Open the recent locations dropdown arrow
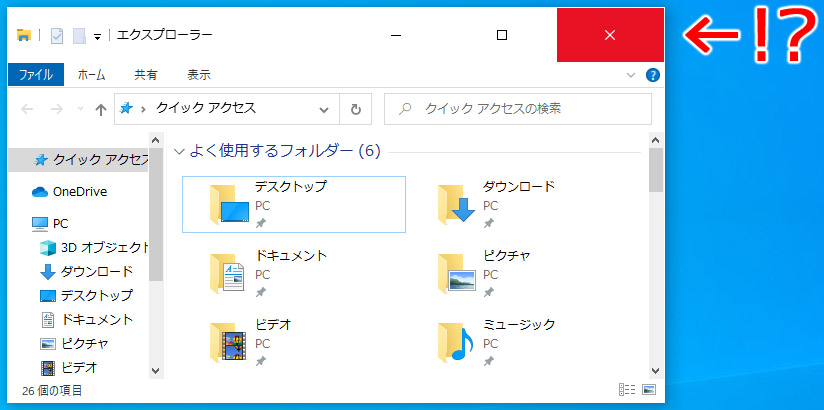This screenshot has height=410, width=824. click(80, 109)
